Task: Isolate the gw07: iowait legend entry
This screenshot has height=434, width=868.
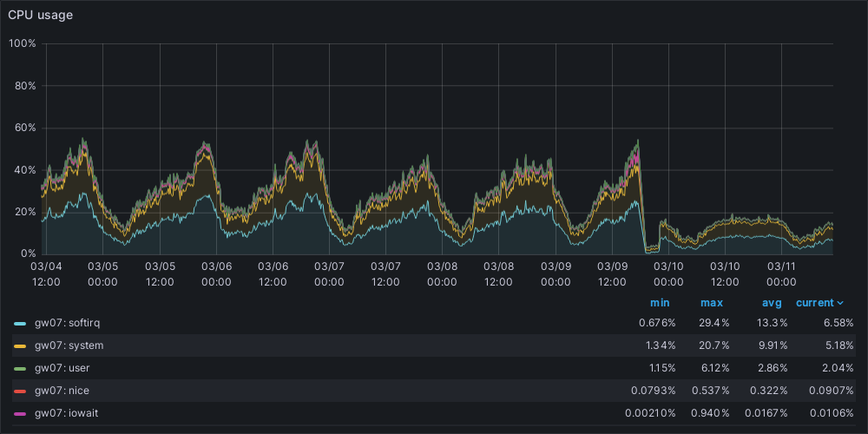Action: (65, 413)
